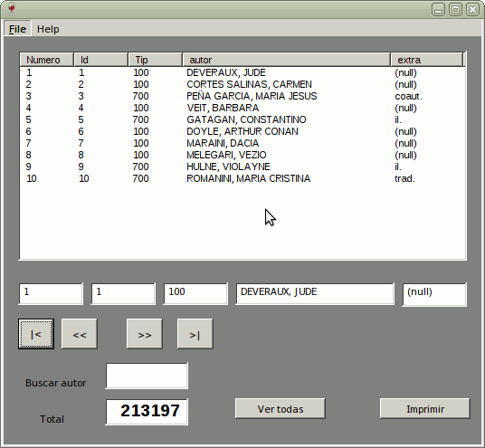Select the row PEÑA GARCIA, MARIA JESUS

(x=242, y=96)
